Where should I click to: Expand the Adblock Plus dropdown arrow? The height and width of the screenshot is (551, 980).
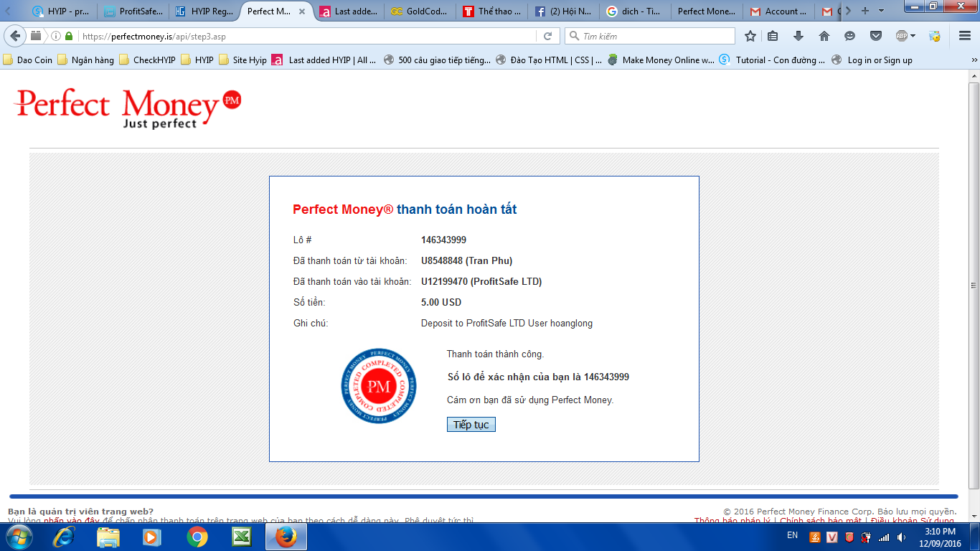tap(913, 36)
